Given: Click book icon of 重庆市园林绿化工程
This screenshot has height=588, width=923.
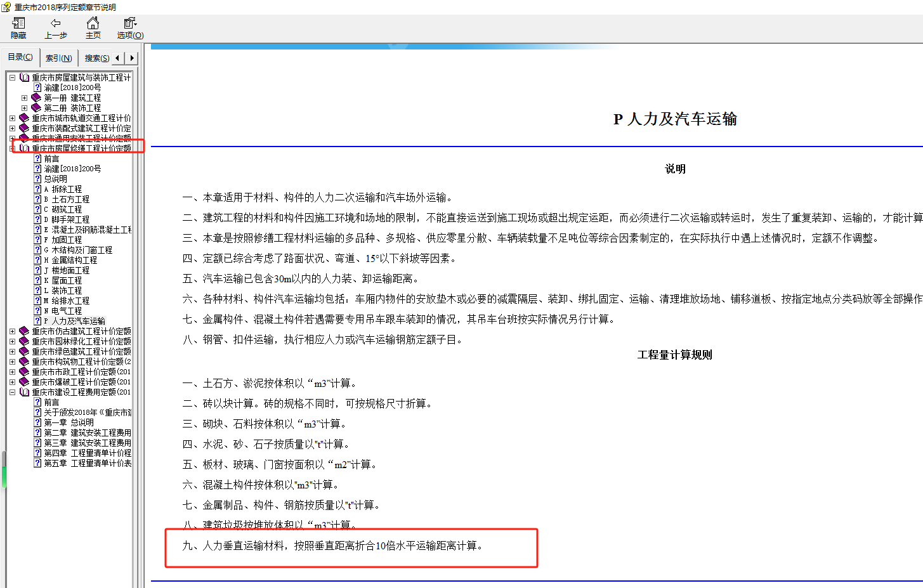Looking at the screenshot, I should click(x=24, y=341).
